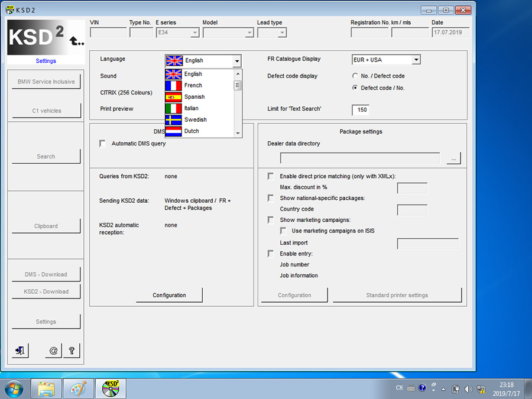The height and width of the screenshot is (399, 532).
Task: Open the volume speaker tray icon
Action: [468, 389]
